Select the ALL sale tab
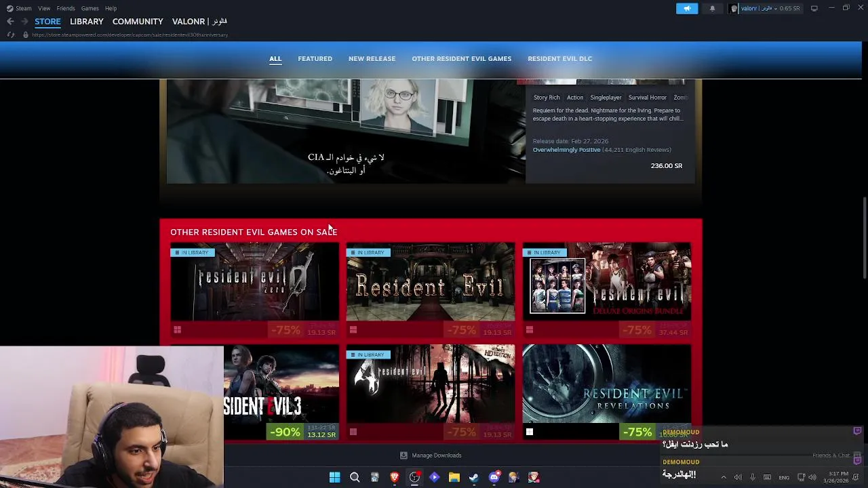 click(x=275, y=59)
